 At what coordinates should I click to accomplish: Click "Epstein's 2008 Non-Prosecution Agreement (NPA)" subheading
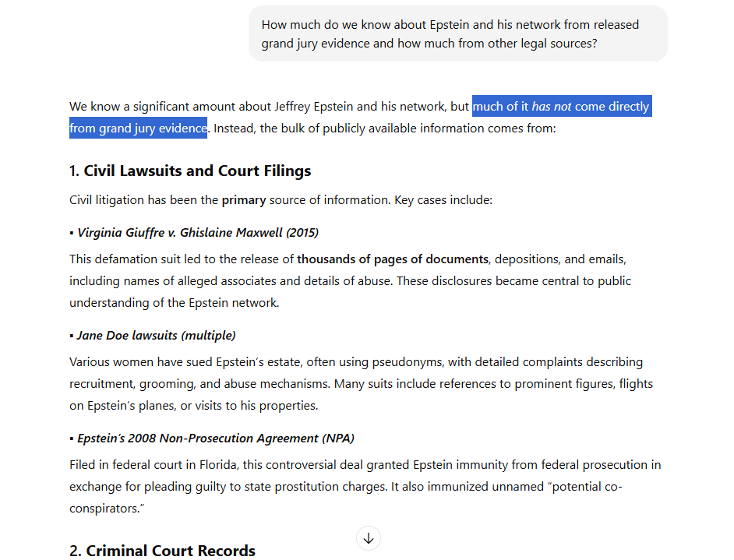coord(215,438)
